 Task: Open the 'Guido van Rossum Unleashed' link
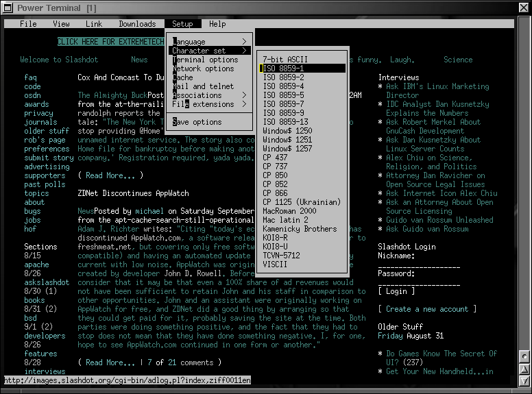[439, 220]
